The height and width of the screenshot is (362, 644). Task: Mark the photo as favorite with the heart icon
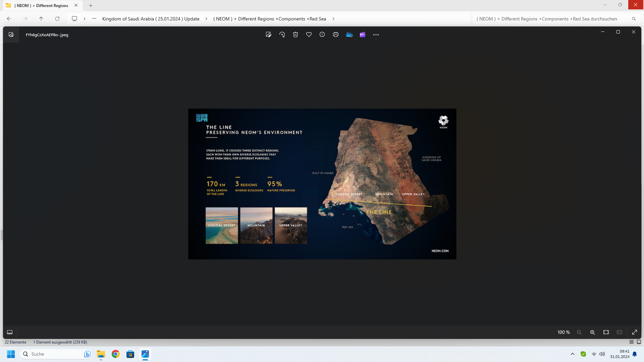coord(309,35)
